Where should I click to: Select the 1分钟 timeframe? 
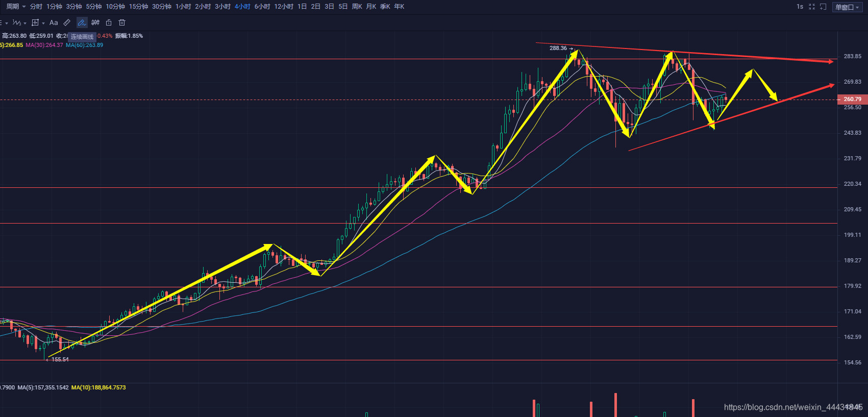point(54,7)
